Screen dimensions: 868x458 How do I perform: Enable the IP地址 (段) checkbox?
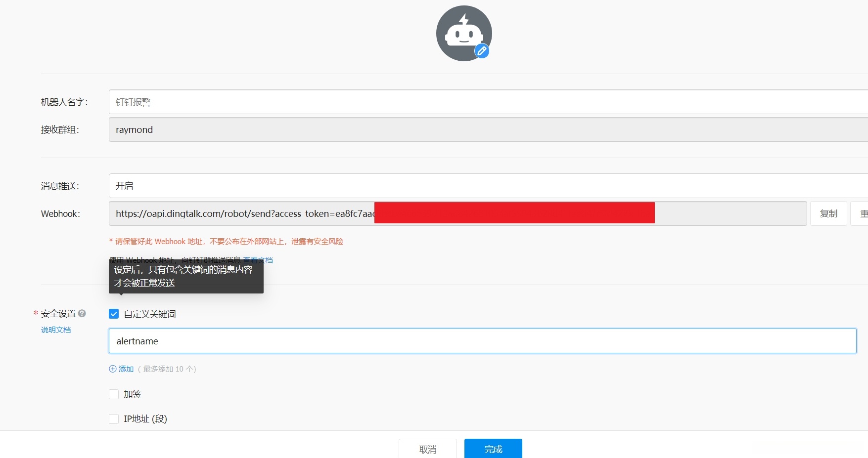114,419
